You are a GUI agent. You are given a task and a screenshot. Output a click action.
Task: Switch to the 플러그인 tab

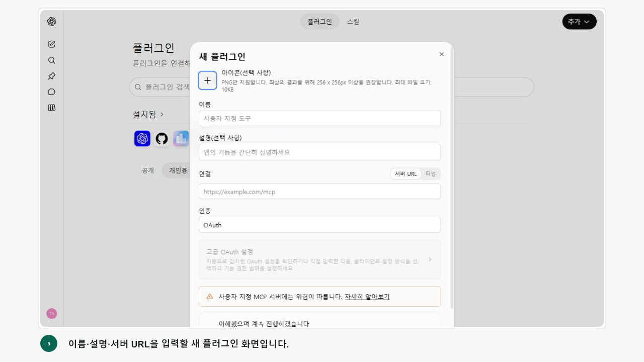[320, 22]
